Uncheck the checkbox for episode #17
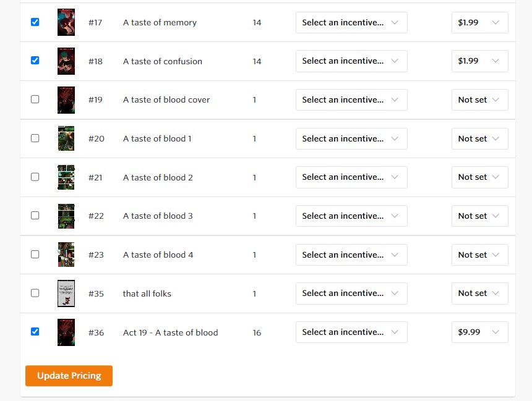 tap(35, 22)
